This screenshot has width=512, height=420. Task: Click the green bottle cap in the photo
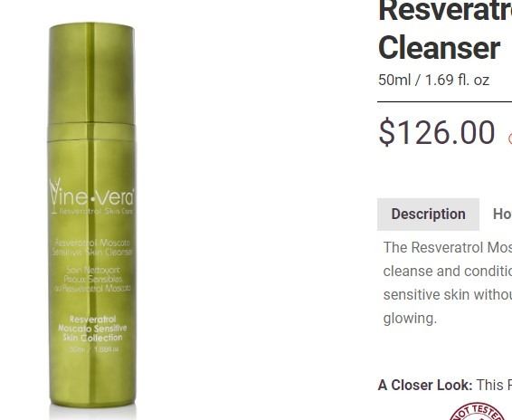point(91,73)
